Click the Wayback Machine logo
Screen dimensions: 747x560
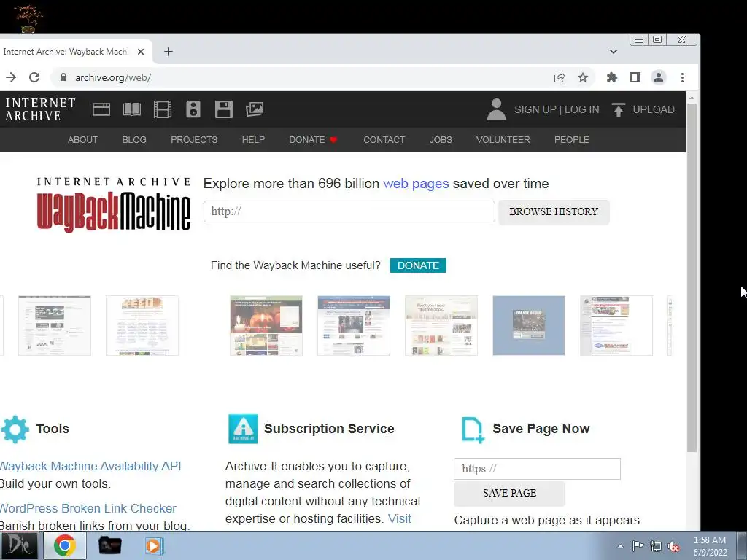click(113, 205)
